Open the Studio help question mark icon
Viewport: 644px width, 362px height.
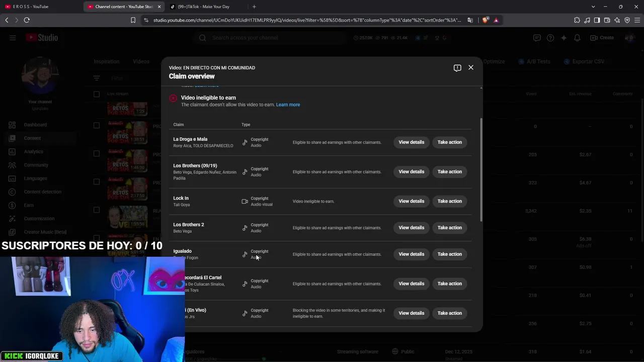click(550, 38)
